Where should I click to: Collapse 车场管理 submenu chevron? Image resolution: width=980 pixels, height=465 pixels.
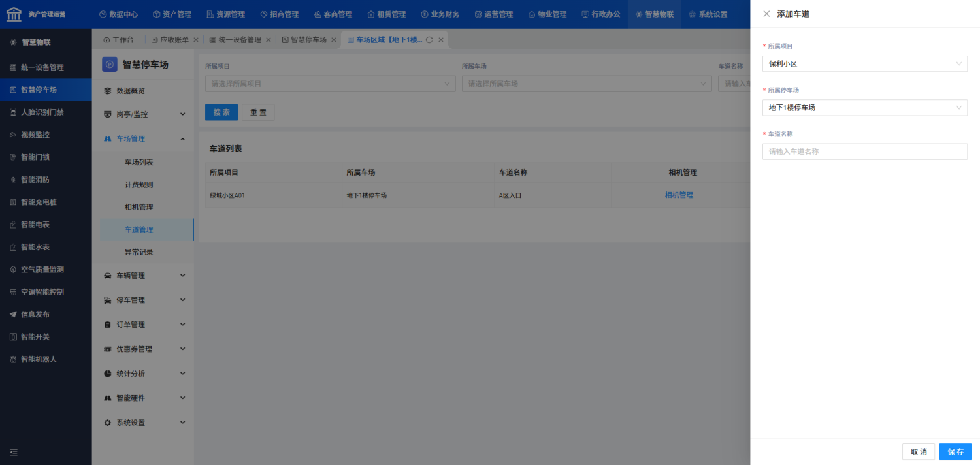click(x=182, y=138)
